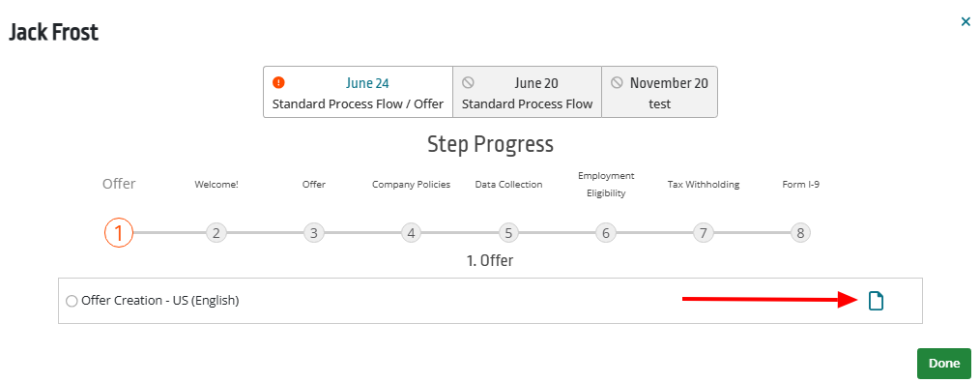Open the November 20 test tab
This screenshot has height=383, width=980.
pyautogui.click(x=659, y=92)
